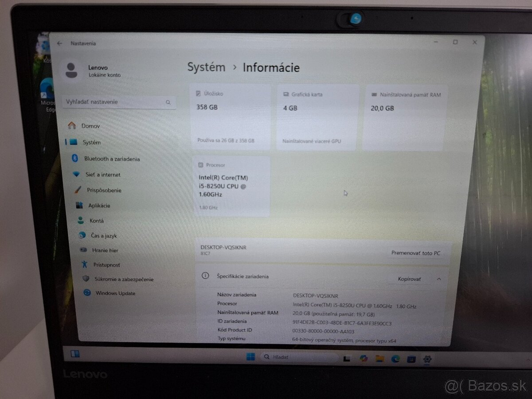The width and height of the screenshot is (532, 399).
Task: Select the Kontá account icon
Action: coord(81,221)
